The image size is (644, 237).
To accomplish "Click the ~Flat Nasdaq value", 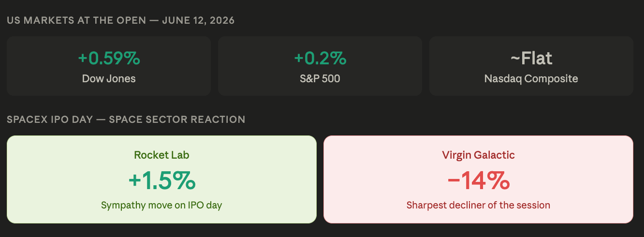I will 531,58.
